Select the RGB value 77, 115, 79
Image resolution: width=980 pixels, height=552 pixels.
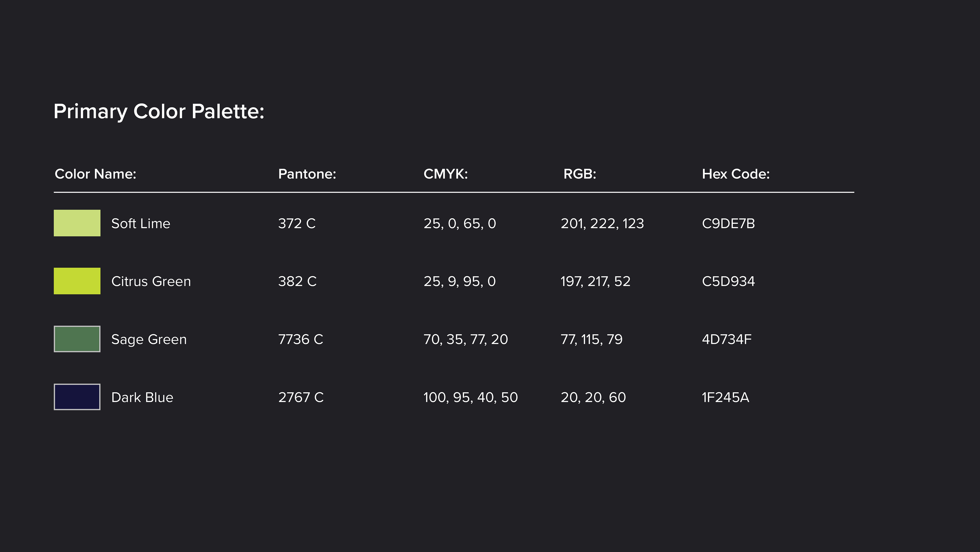592,339
